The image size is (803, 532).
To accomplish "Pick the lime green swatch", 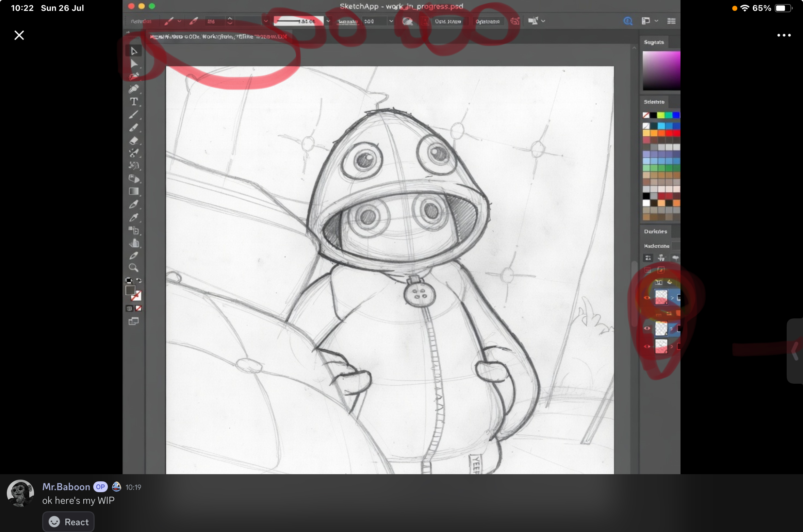I will pos(661,115).
